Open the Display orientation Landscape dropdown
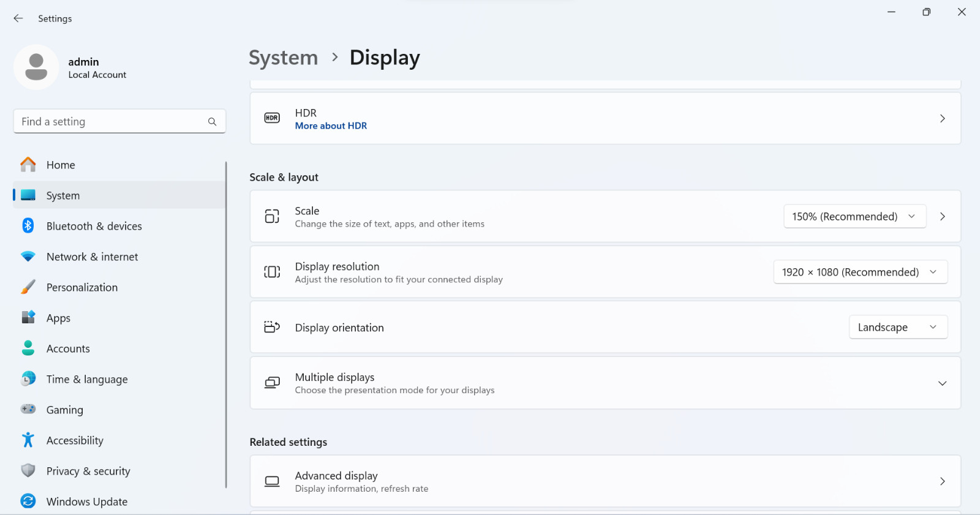The image size is (980, 515). point(898,327)
